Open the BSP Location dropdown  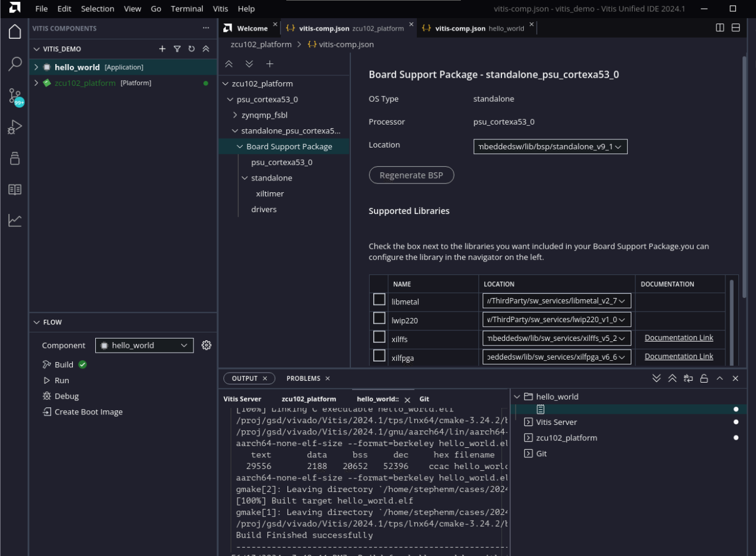(x=550, y=146)
